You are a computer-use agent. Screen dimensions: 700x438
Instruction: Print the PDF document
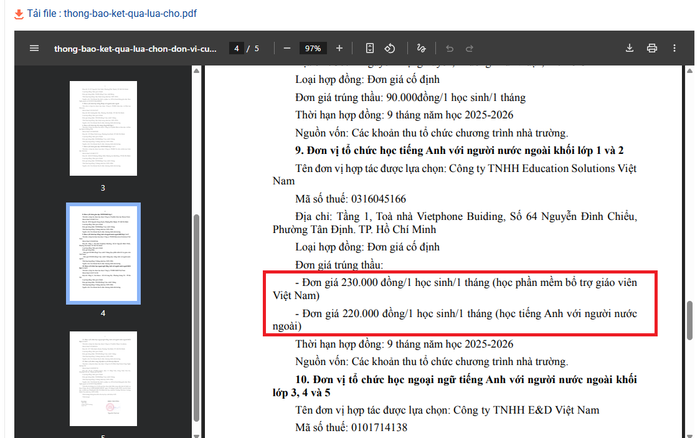[x=652, y=48]
